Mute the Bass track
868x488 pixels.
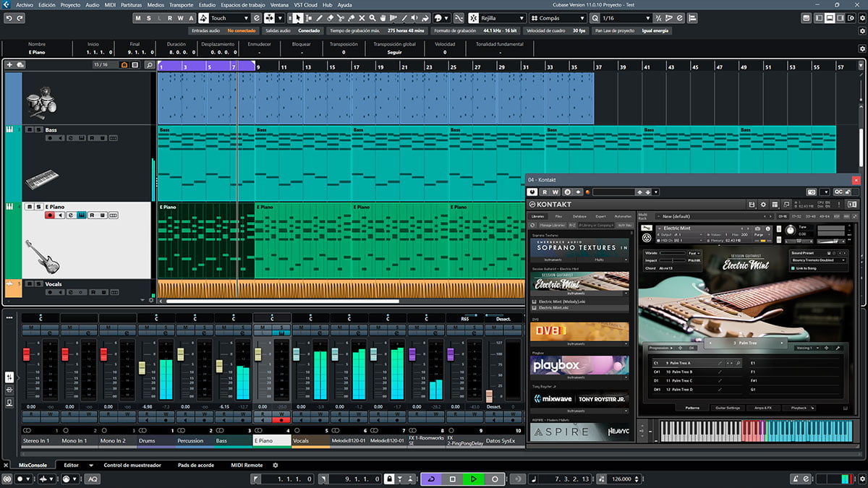coord(29,130)
